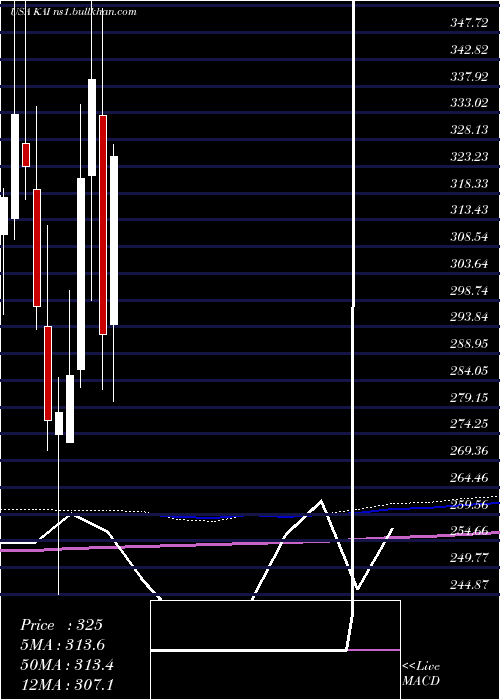Click the small red candlestick near 323.23
This screenshot has width=500, height=700.
[26, 155]
